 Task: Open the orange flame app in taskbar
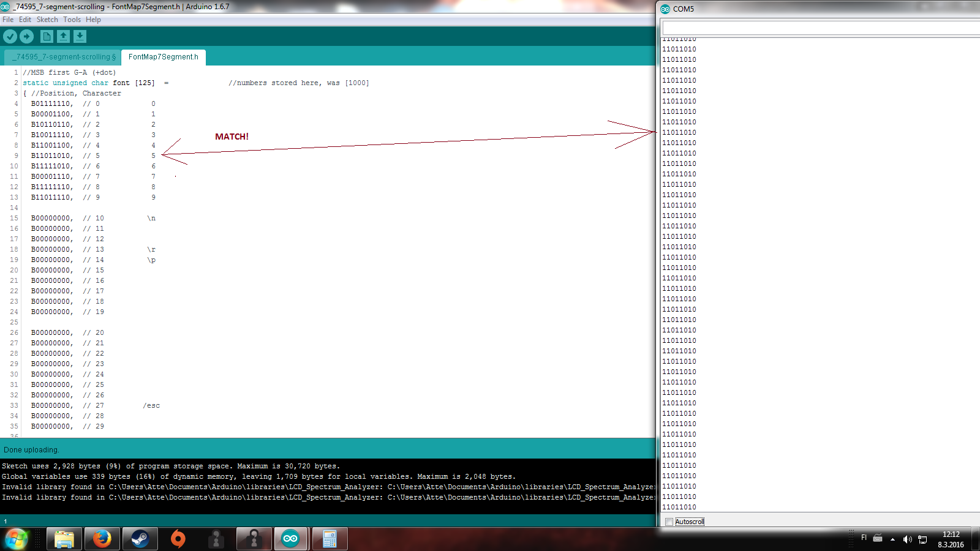click(x=178, y=539)
